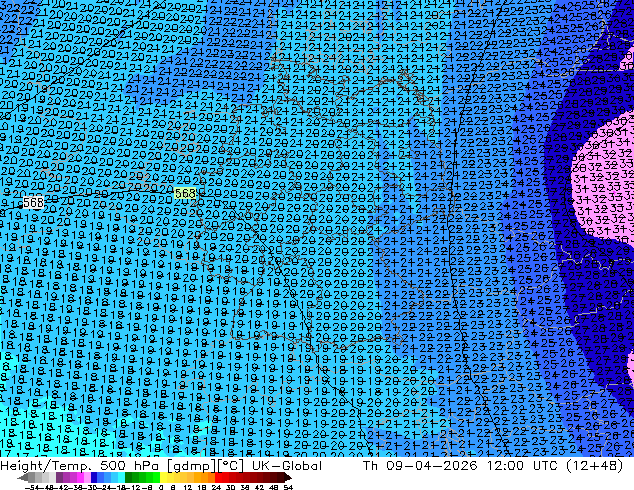Click the '0' legend scale value

pyautogui.click(x=161, y=488)
